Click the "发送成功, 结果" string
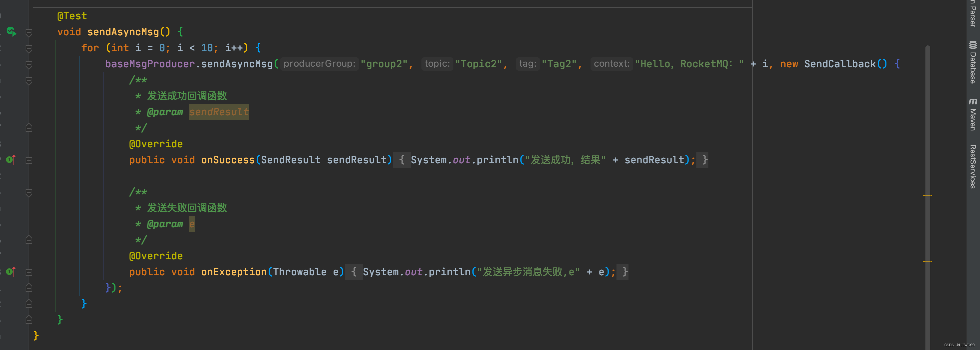The width and height of the screenshot is (980, 350). [565, 160]
